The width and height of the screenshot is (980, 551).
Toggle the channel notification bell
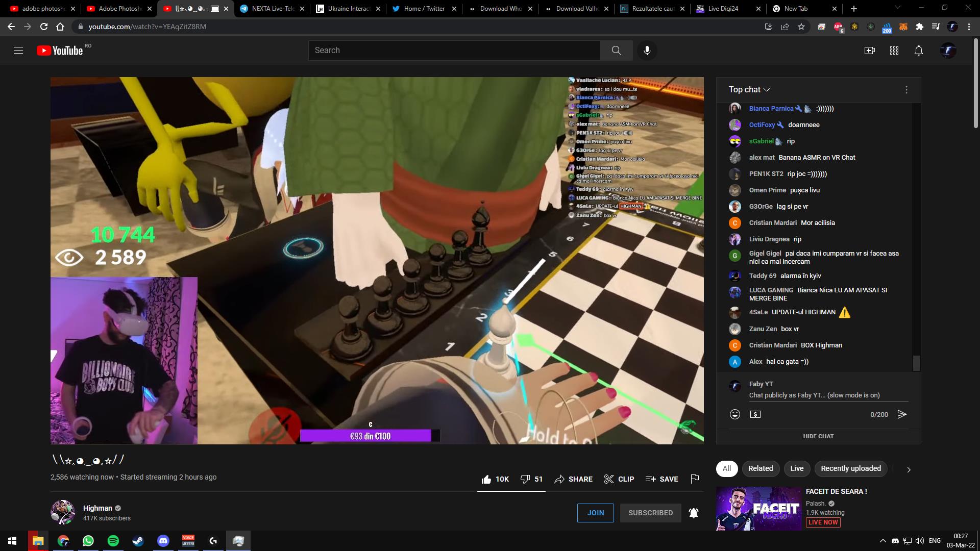click(693, 513)
